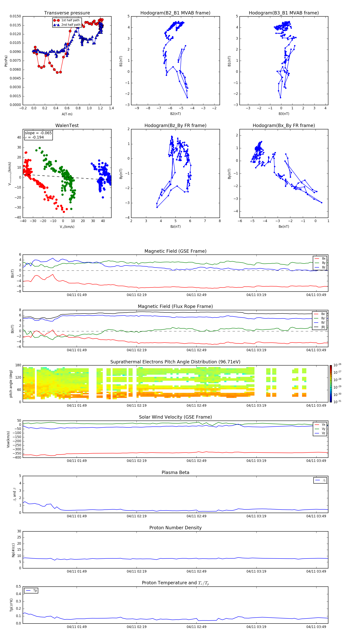351x644 pixels.
Task: Click the 'A(T·m)' x-axis label
Action: (x=67, y=114)
